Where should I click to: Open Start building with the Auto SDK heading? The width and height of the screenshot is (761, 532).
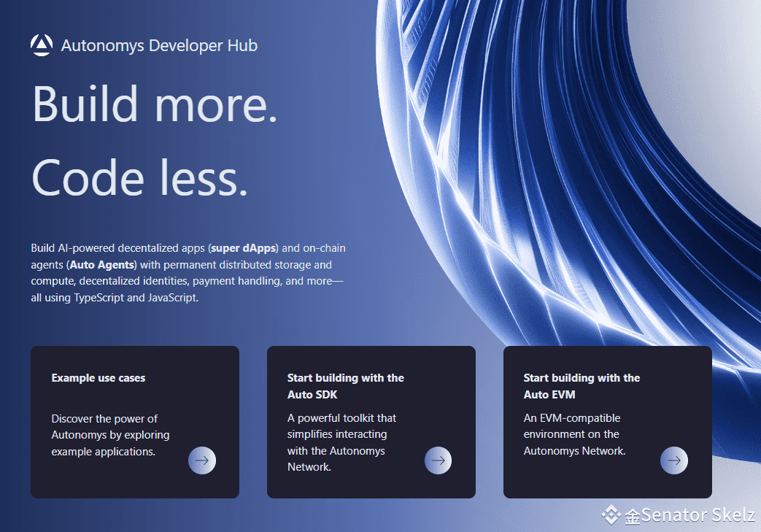pyautogui.click(x=346, y=386)
